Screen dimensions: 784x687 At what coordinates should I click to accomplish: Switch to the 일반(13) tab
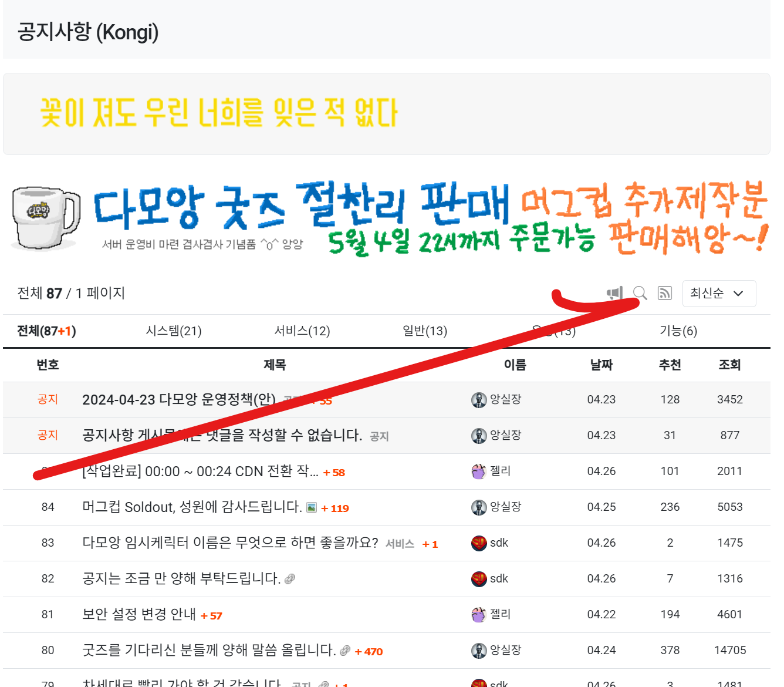425,331
